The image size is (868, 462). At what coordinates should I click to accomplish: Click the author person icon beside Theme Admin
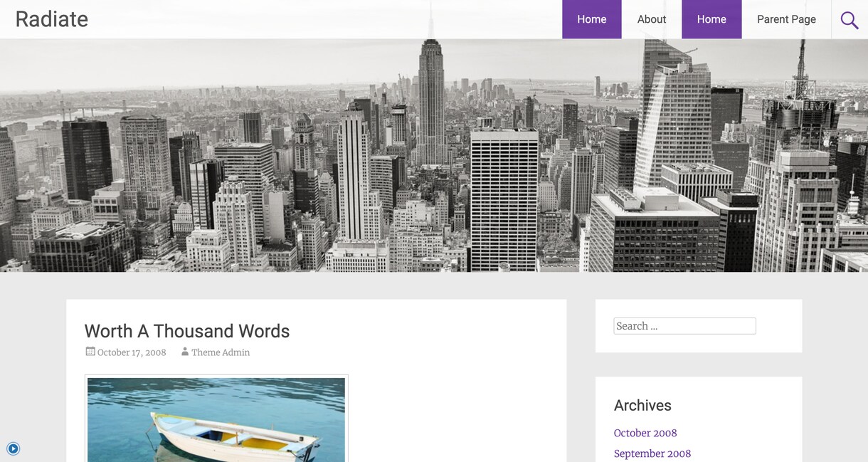(x=185, y=352)
